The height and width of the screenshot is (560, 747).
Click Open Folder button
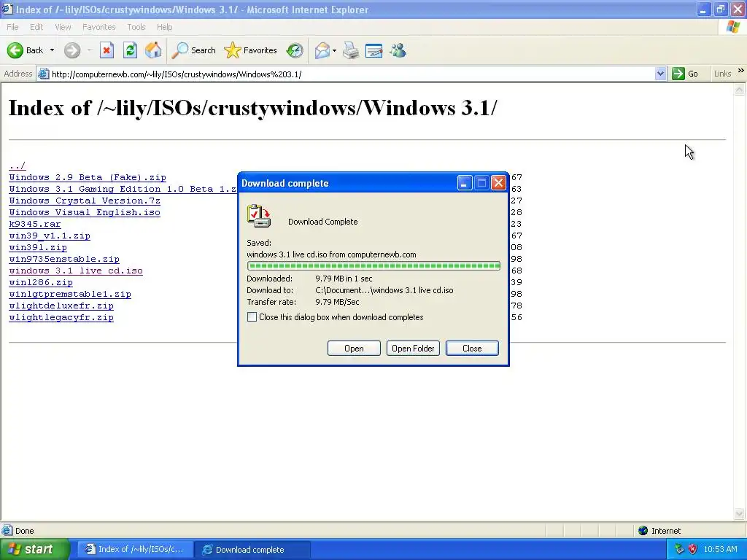click(x=413, y=348)
